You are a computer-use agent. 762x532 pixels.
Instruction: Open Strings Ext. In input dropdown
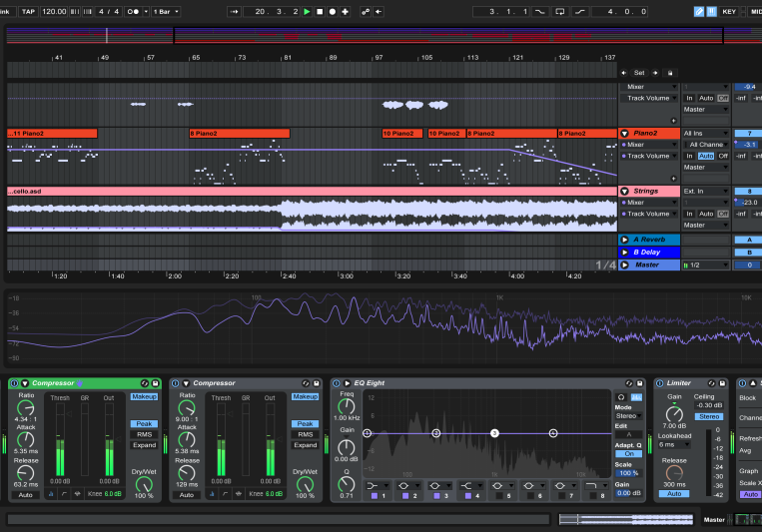[x=706, y=192]
